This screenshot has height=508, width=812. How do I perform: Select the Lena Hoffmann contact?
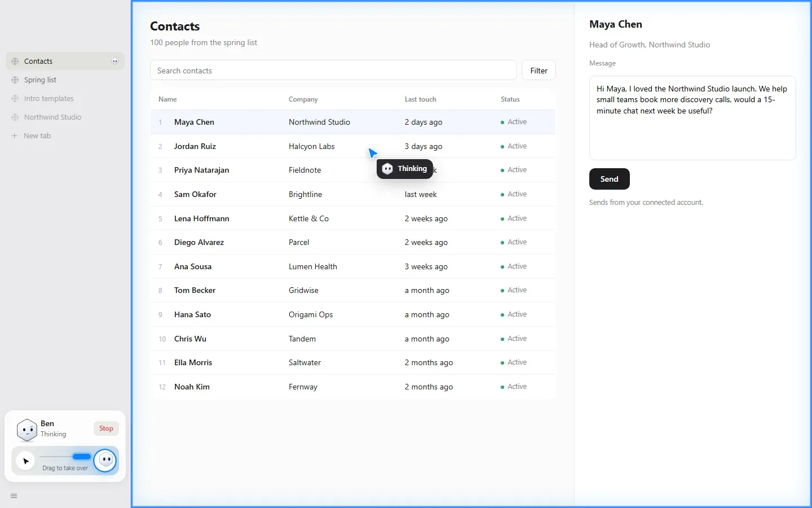[x=202, y=218]
